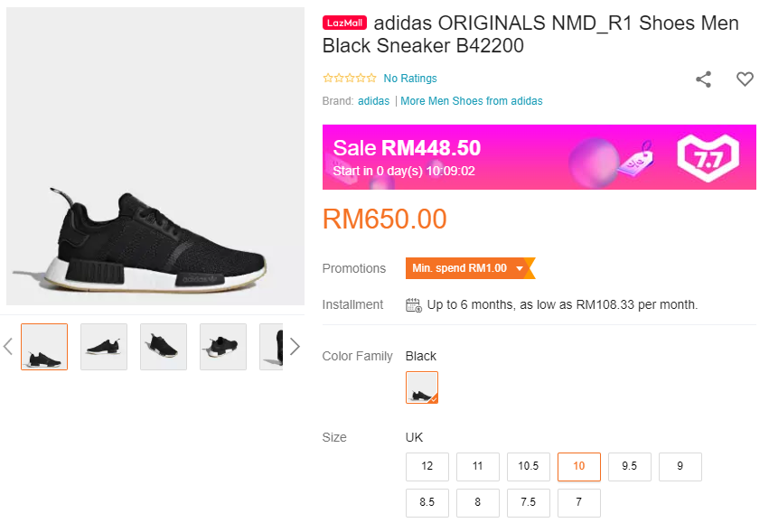
Task: Click the No Ratings link
Action: (x=410, y=79)
